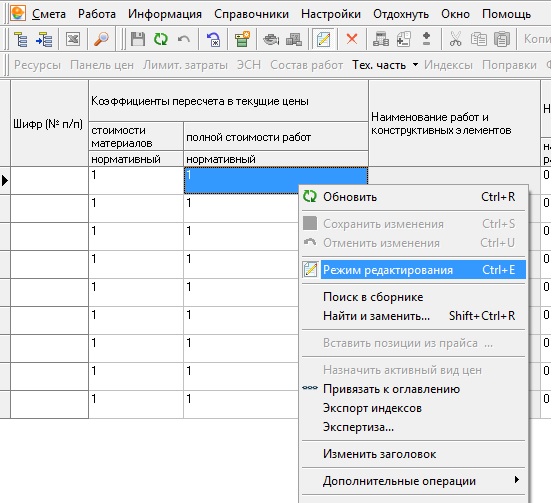The height and width of the screenshot is (503, 552).
Task: Click first-row стоимости материалов cell value 1
Action: 136,180
